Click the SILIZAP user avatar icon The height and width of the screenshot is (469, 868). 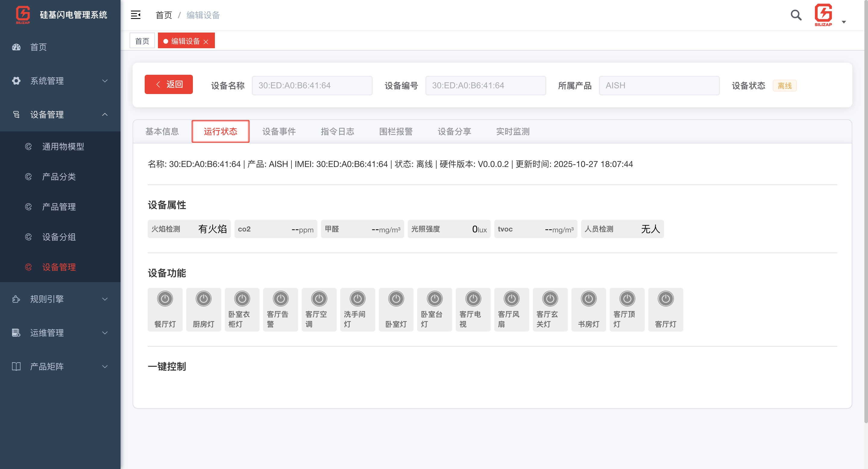(823, 15)
